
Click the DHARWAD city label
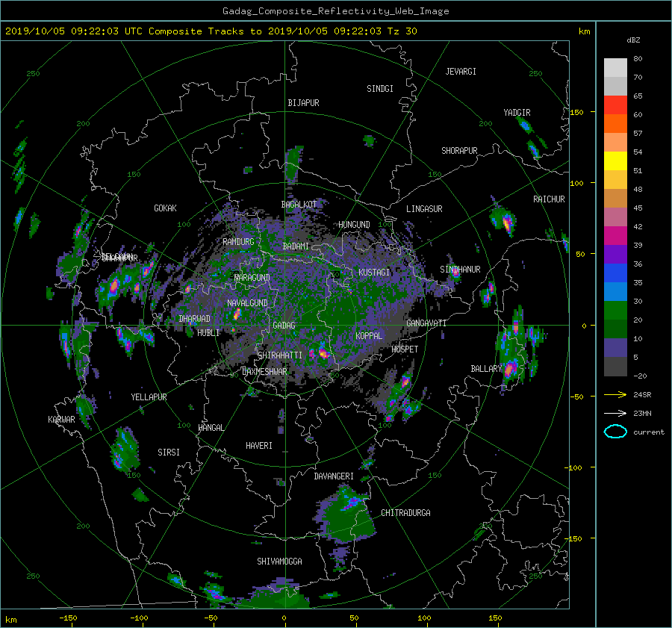[194, 319]
